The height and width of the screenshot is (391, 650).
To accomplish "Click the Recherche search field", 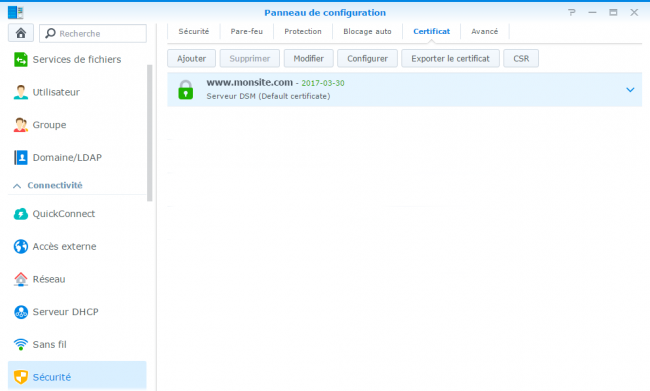I will [x=93, y=33].
